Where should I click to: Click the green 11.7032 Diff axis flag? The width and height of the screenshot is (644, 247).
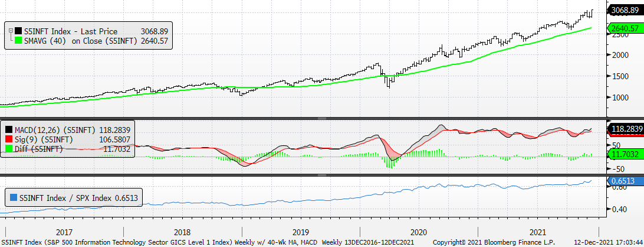point(625,154)
